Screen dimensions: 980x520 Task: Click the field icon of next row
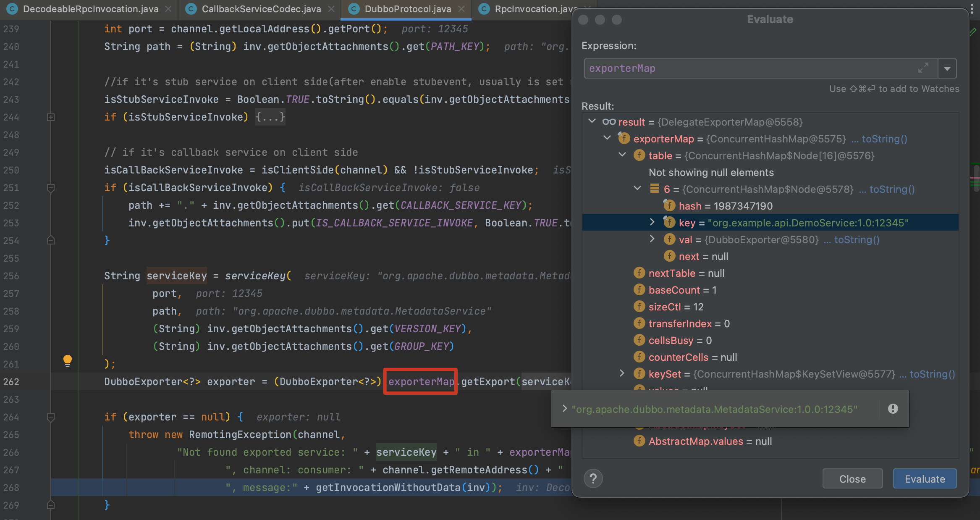(669, 256)
